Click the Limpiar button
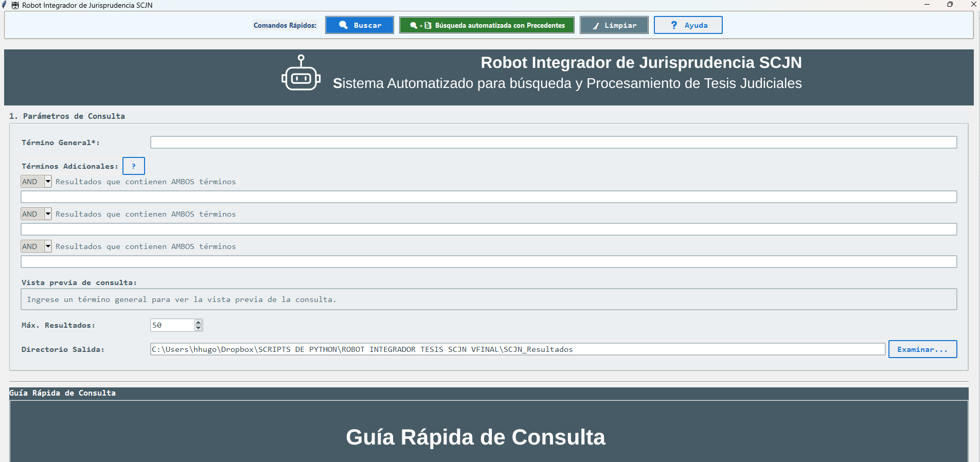980x462 pixels. tap(614, 25)
